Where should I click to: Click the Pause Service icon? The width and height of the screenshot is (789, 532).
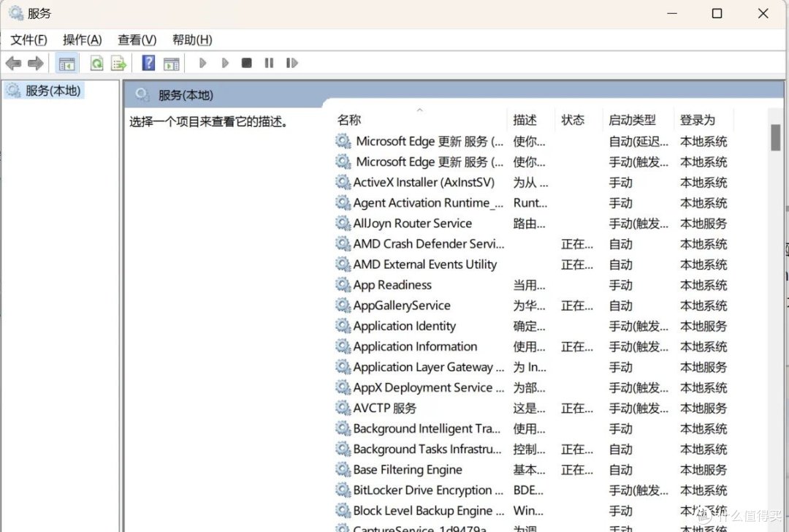[269, 63]
